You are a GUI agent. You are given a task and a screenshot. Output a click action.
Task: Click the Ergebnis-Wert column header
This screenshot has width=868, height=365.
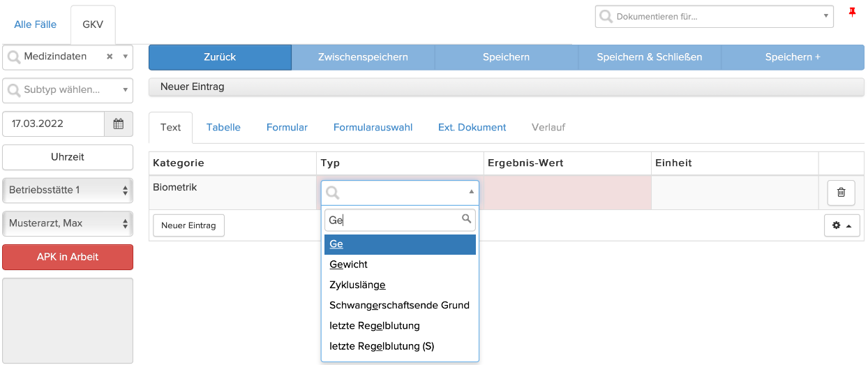pos(567,163)
